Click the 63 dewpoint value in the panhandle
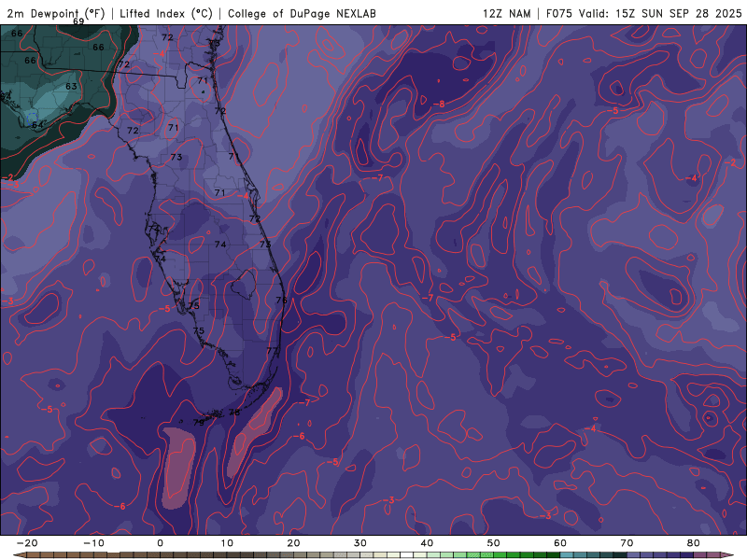Viewport: 747px width, 560px height. coord(71,86)
